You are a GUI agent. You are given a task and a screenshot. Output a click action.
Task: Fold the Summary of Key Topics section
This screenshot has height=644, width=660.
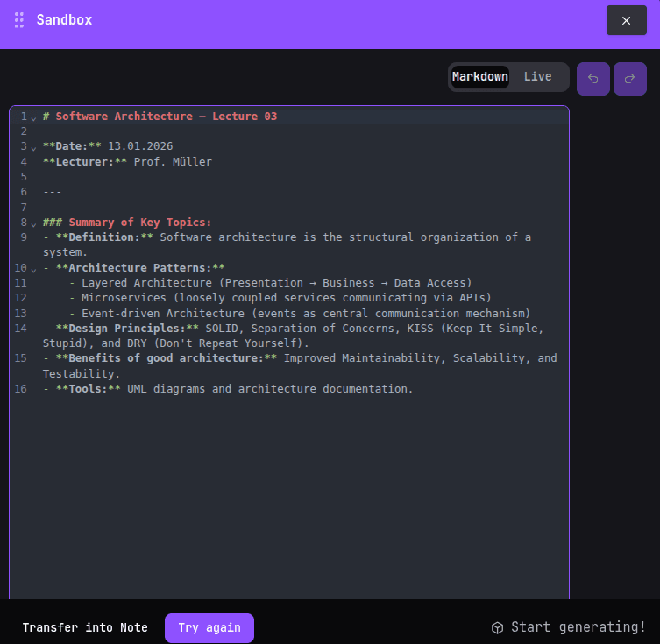pos(34,223)
